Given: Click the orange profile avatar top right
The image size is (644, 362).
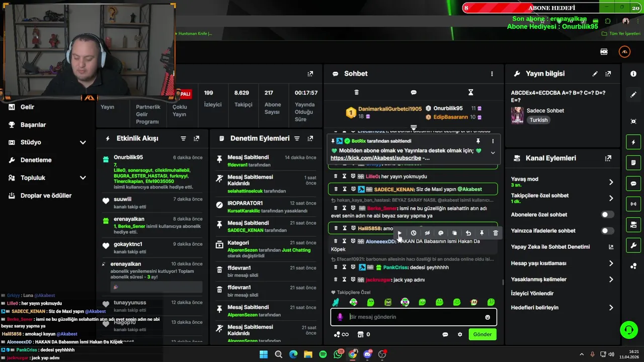Looking at the screenshot, I should [x=624, y=52].
